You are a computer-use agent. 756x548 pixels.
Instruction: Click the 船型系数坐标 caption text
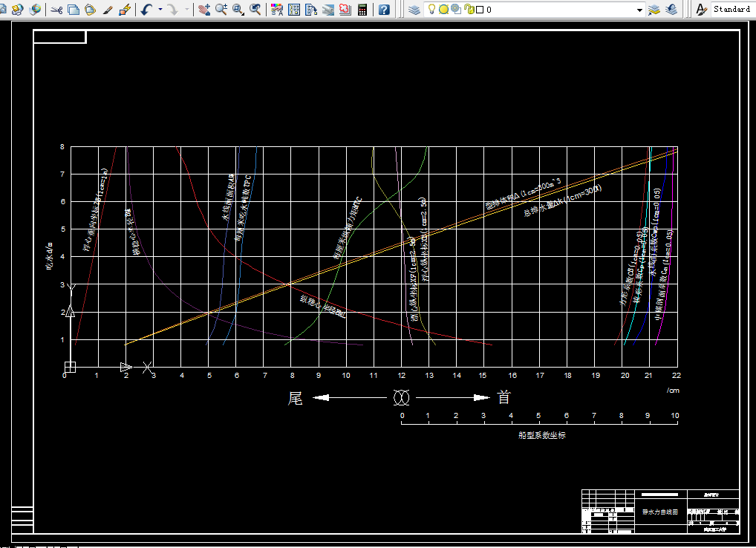tap(542, 435)
